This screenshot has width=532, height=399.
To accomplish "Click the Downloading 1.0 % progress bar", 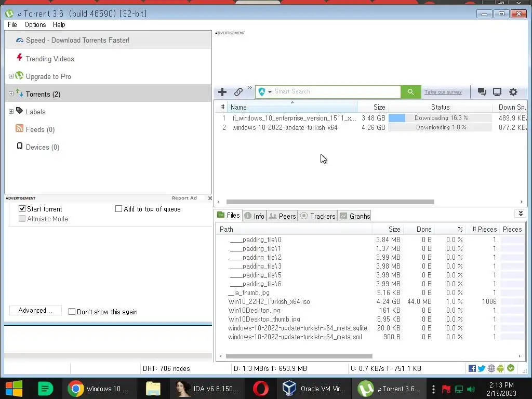I will 440,128.
